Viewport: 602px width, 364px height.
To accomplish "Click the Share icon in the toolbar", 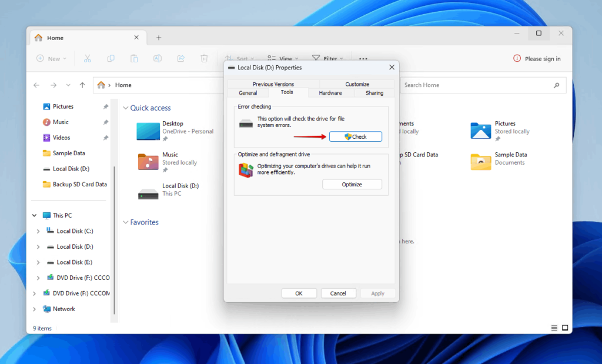I will pos(180,58).
